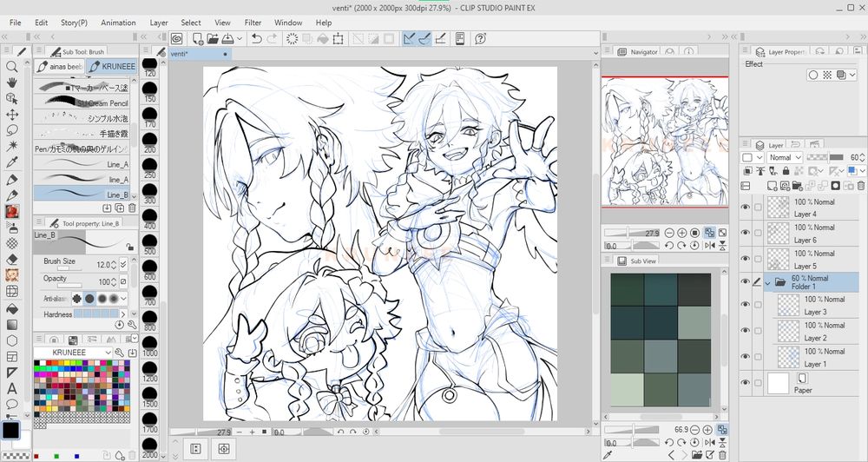Viewport: 868px width, 462px height.
Task: Toggle Snap to Grid icon
Action: [440, 38]
